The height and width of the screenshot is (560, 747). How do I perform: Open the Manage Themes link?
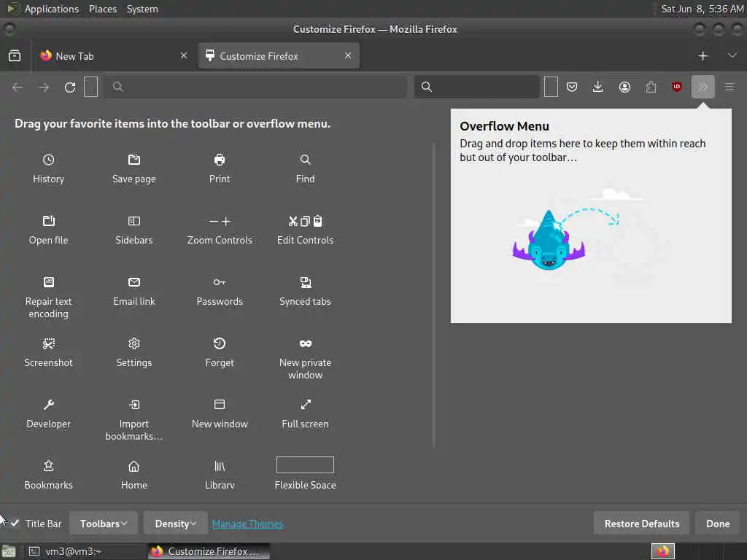(247, 524)
